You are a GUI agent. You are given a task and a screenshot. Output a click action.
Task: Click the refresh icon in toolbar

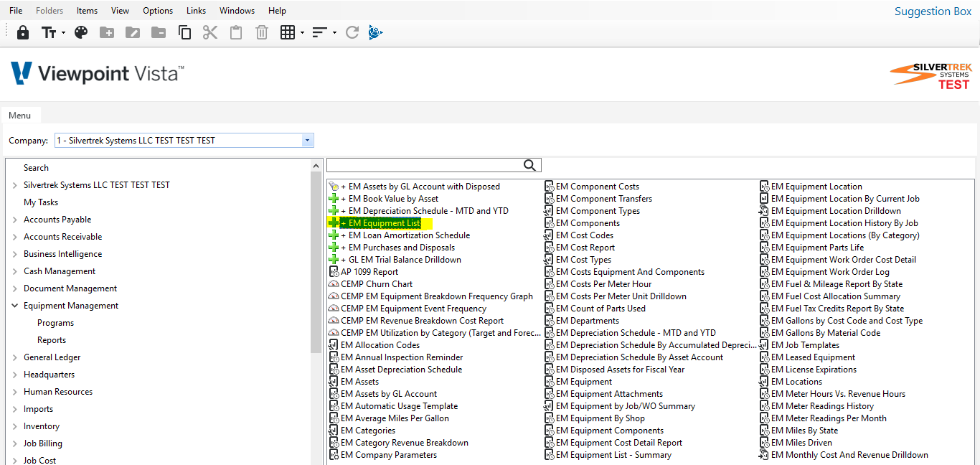pyautogui.click(x=352, y=32)
